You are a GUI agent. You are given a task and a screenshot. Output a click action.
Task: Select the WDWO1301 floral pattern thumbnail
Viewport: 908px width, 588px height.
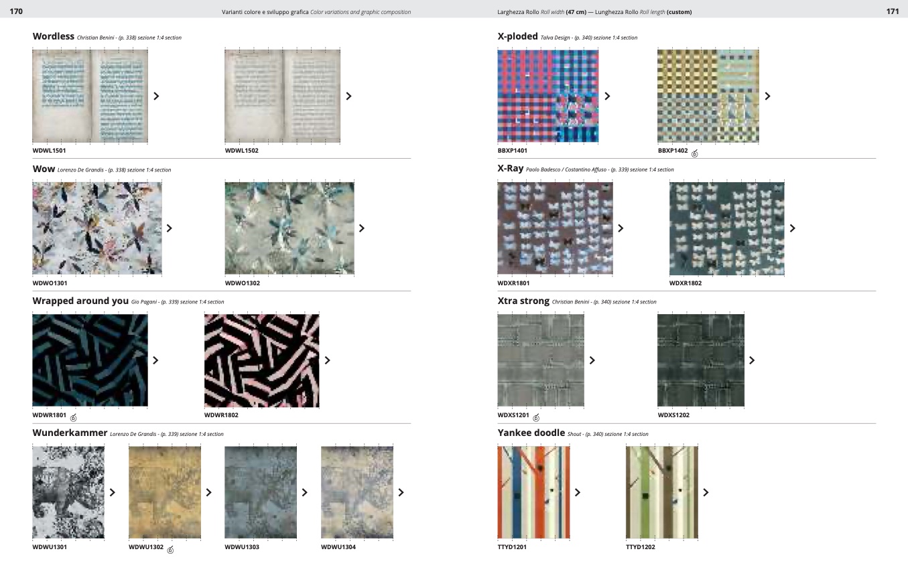tap(97, 228)
